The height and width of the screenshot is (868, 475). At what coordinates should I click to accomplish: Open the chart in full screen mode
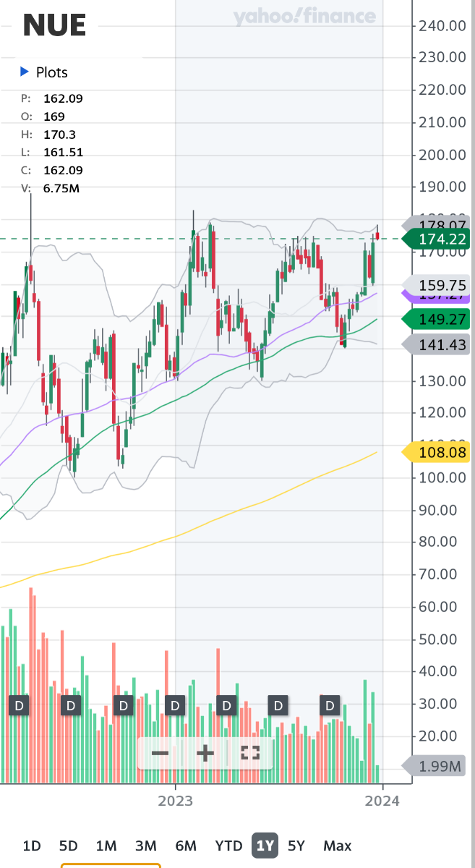click(250, 753)
